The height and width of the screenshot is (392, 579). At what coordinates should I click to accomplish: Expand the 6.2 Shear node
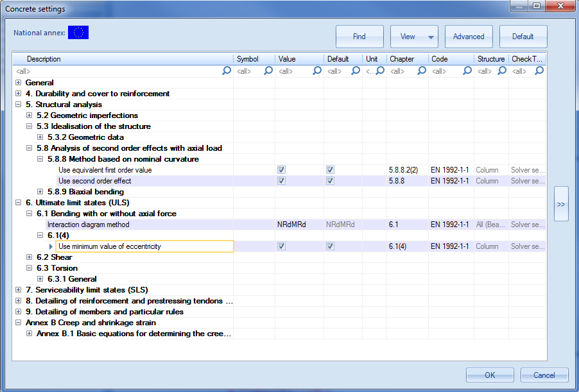[30, 257]
